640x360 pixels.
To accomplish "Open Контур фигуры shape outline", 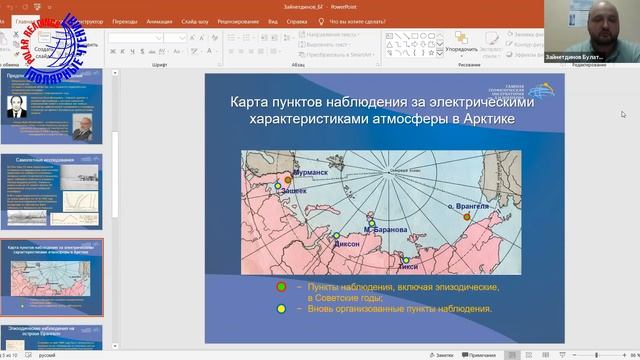I will pos(526,44).
